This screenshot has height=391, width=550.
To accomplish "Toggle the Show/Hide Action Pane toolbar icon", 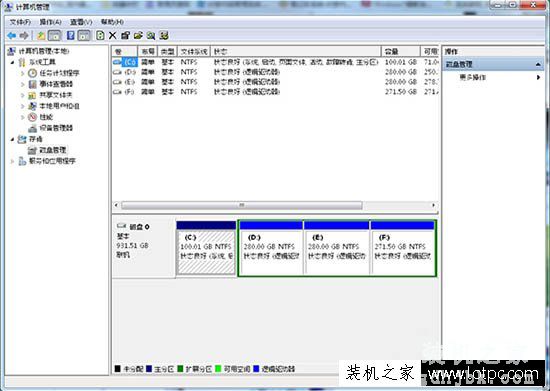I will [84, 35].
